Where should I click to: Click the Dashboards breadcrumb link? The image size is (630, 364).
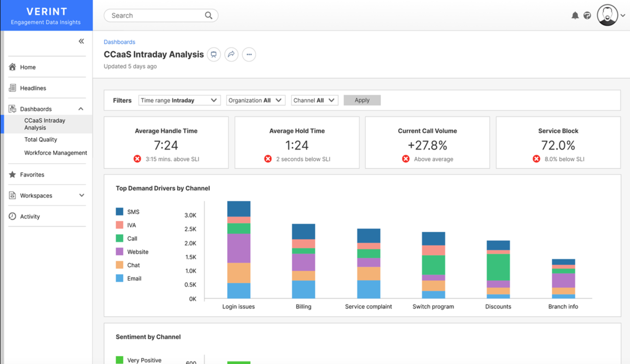[120, 42]
